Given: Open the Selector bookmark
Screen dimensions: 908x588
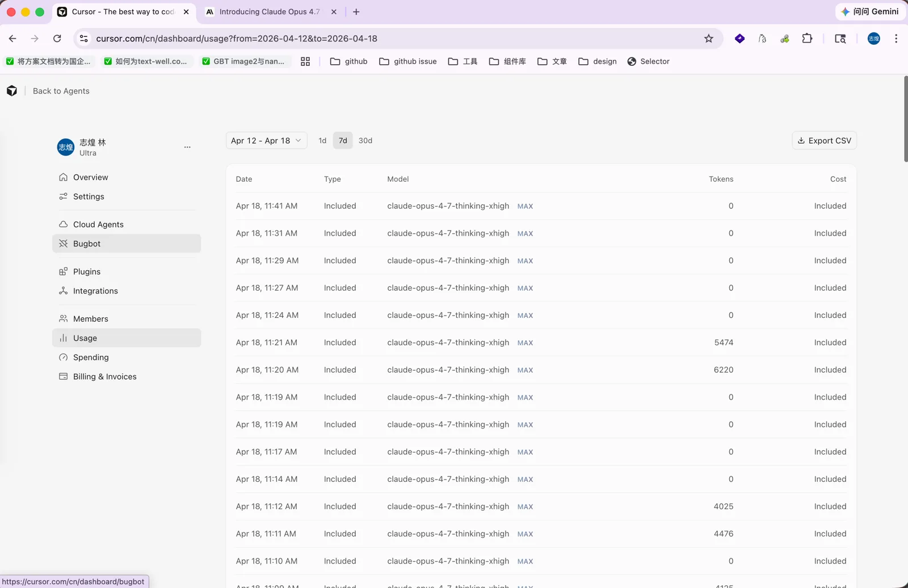Looking at the screenshot, I should coord(649,61).
